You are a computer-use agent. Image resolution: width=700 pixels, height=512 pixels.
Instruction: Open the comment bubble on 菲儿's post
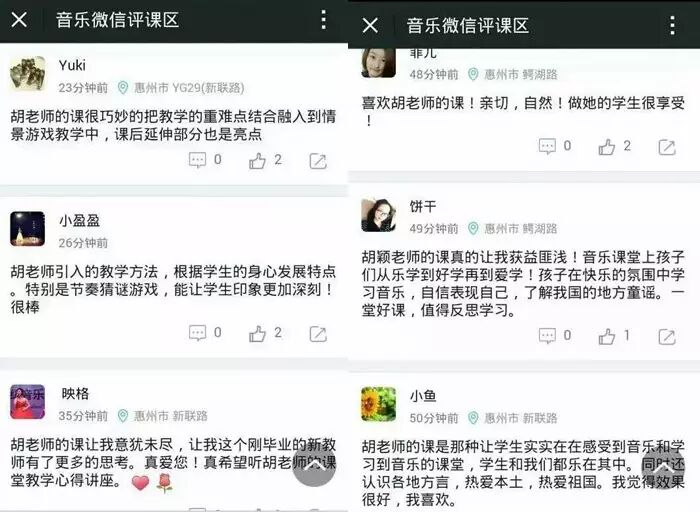point(547,146)
